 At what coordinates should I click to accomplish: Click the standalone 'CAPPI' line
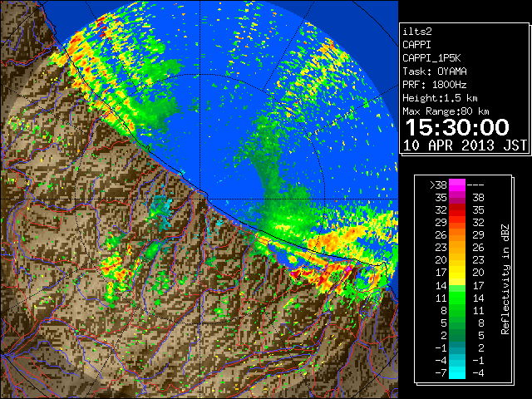(416, 45)
